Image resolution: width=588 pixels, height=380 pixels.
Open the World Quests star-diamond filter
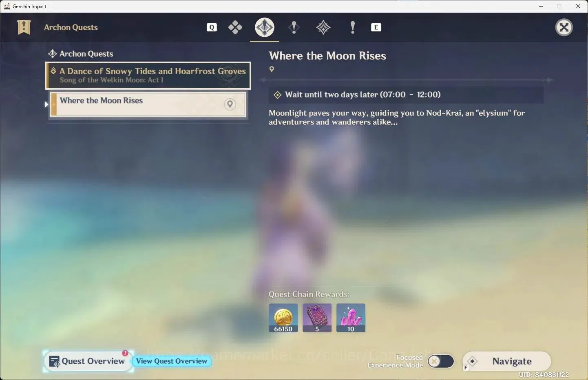(323, 27)
